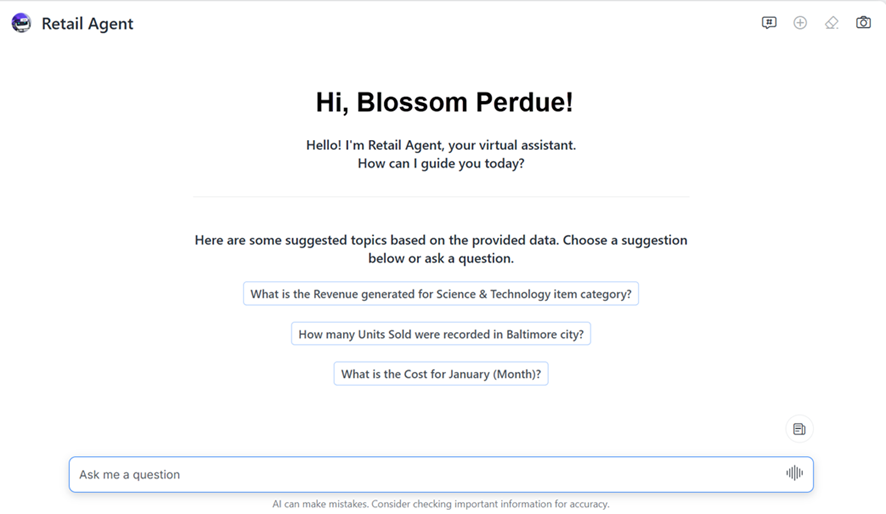886x514 pixels.
Task: Click the "Here are some suggested topics" line
Action: (x=441, y=240)
